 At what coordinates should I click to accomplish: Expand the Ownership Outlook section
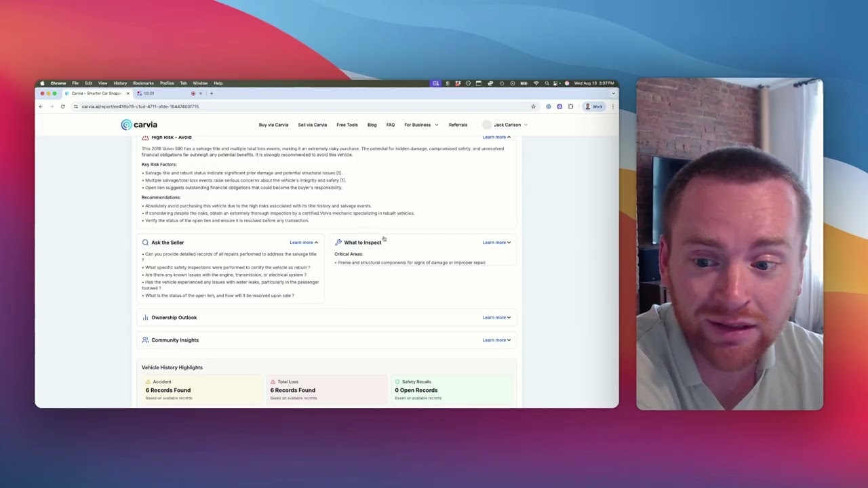(x=327, y=317)
